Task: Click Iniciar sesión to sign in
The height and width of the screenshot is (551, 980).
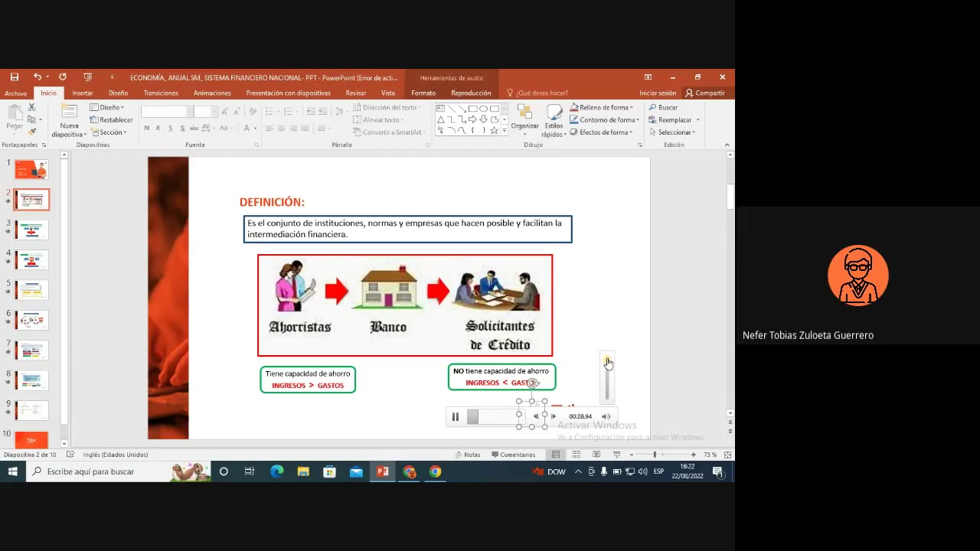Action: [658, 93]
